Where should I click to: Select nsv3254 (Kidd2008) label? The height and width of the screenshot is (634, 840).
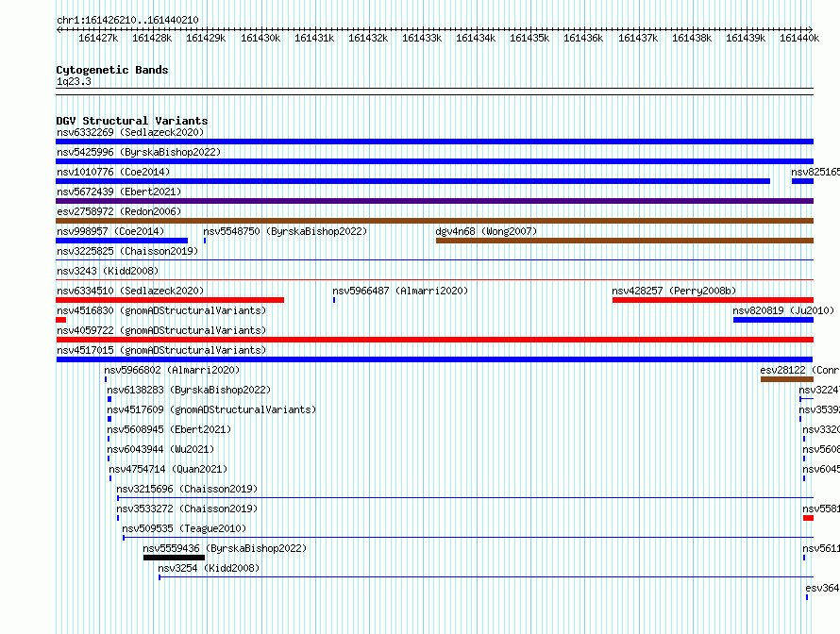pos(209,568)
